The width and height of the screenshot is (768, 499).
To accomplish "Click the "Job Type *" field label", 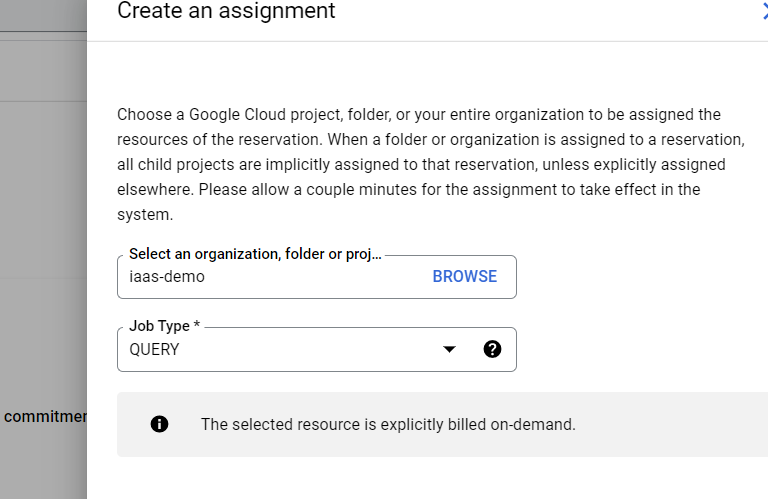I will click(164, 327).
